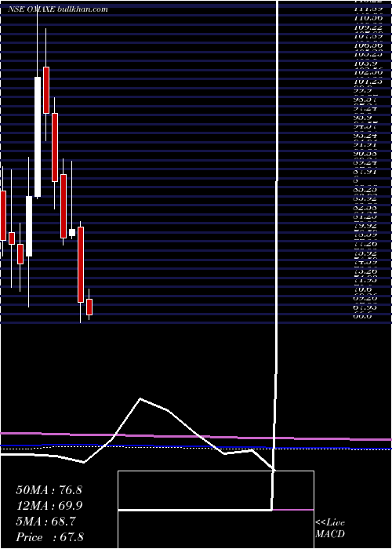Click the 73.26 price axis label
This screenshot has width=392, height=549.
366,271
